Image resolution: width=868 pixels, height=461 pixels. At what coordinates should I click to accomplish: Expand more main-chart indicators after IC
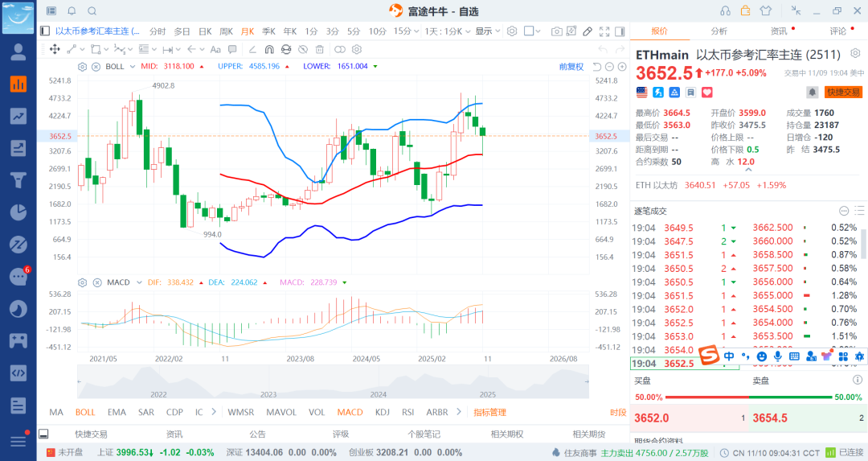coord(213,412)
